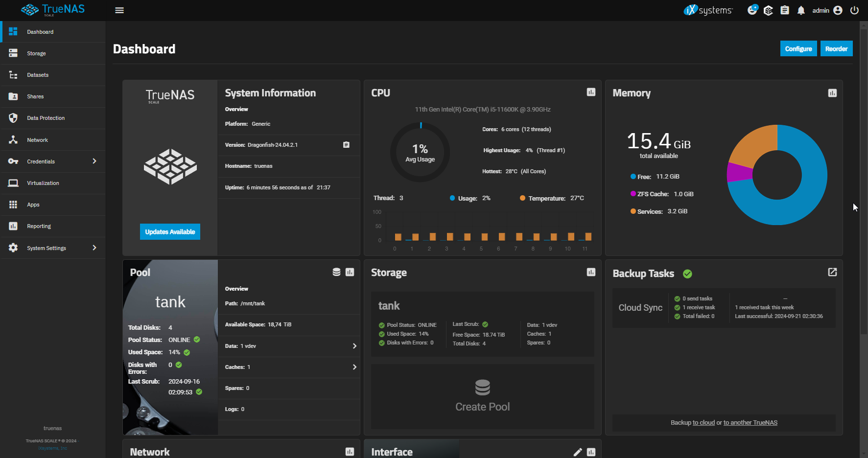Click the Data Protection shield icon
868x458 pixels.
13,118
